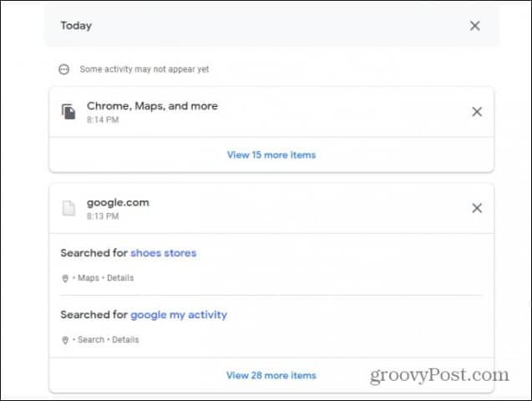Click the pending-activity dots icon

(63, 69)
